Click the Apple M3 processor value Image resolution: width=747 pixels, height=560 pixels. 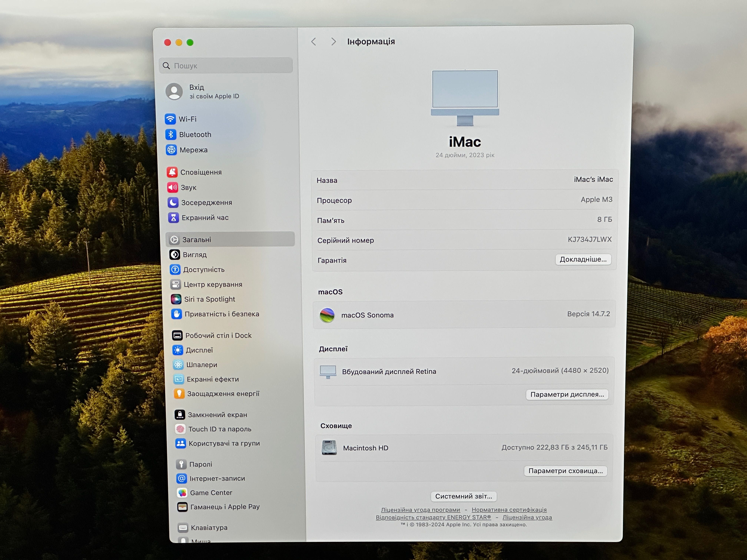pyautogui.click(x=596, y=199)
